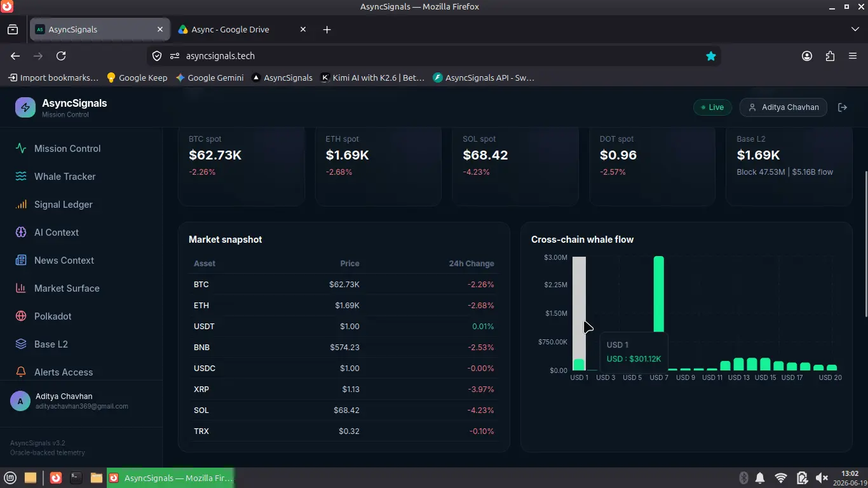Open Firefox account icon
Viewport: 868px width, 488px height.
(x=807, y=56)
